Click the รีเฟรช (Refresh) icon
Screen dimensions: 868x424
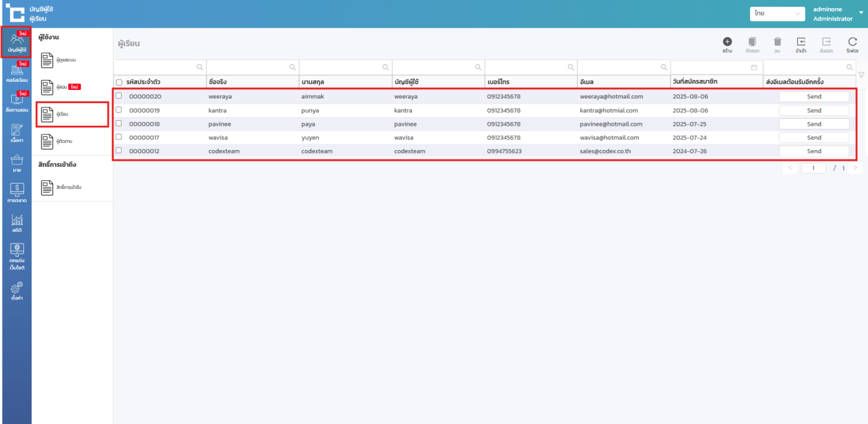(x=852, y=42)
